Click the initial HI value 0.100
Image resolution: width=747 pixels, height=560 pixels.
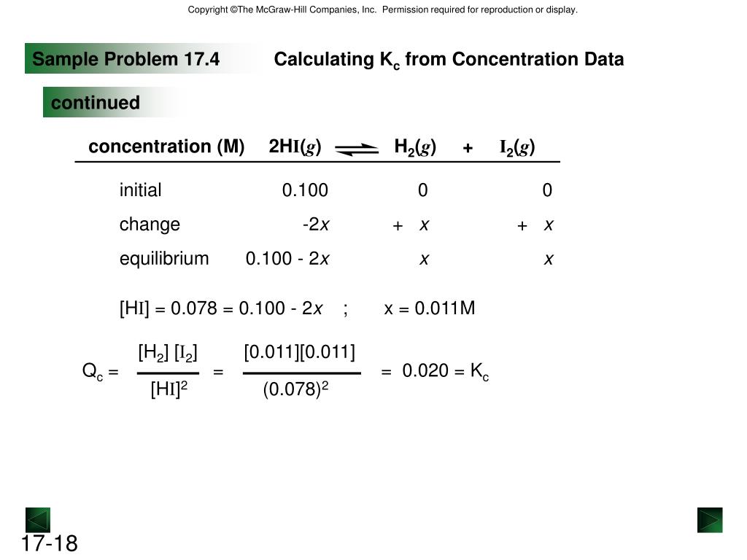(x=305, y=190)
